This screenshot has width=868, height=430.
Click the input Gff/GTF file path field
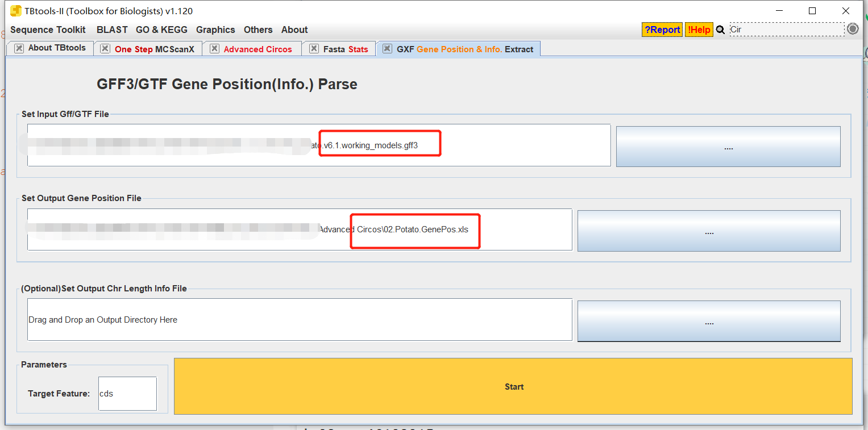point(319,145)
